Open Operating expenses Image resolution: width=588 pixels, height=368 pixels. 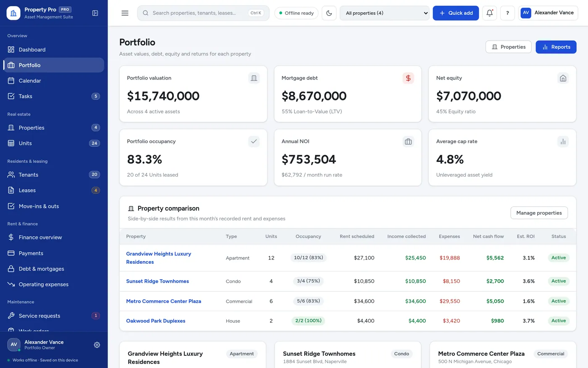click(x=54, y=284)
